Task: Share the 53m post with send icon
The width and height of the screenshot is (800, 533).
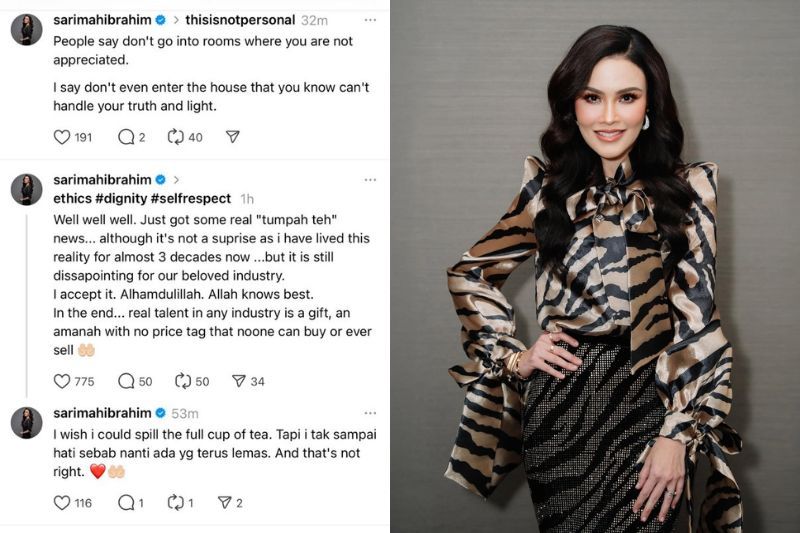Action: 224,502
